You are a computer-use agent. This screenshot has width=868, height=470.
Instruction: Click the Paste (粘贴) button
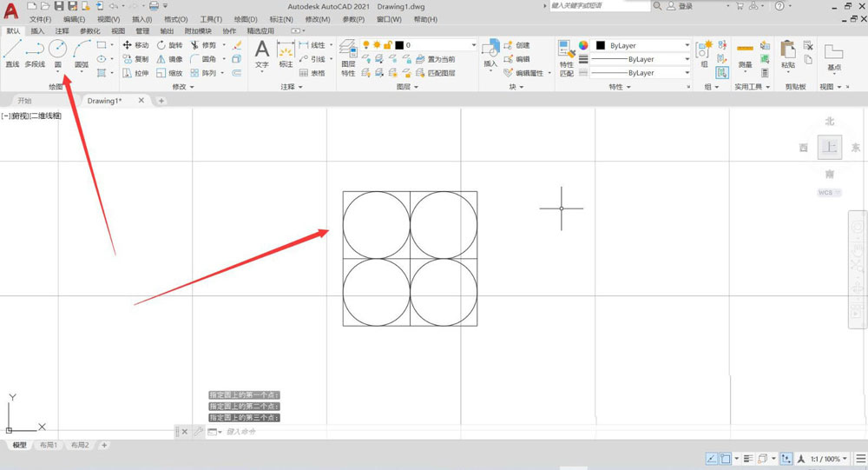788,55
